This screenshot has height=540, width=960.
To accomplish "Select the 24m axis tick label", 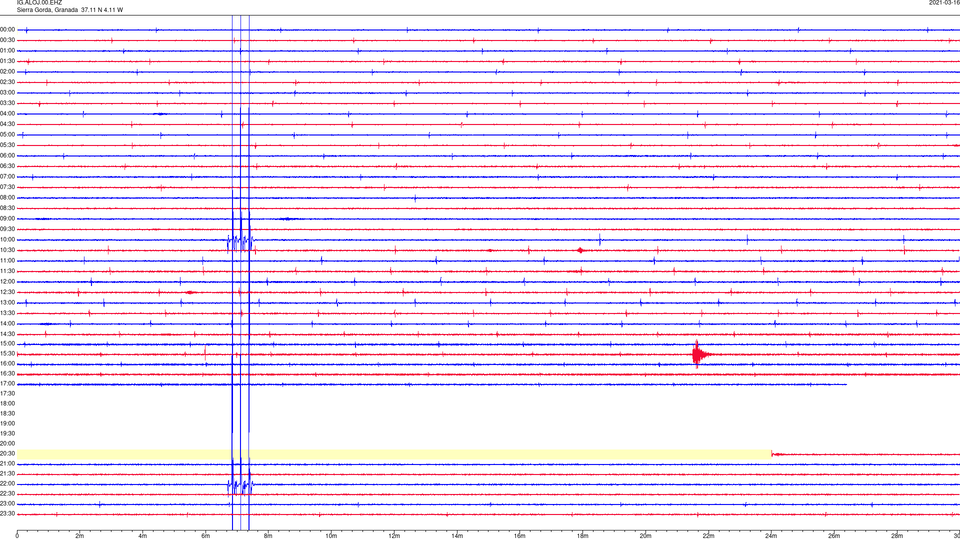I will pos(771,536).
